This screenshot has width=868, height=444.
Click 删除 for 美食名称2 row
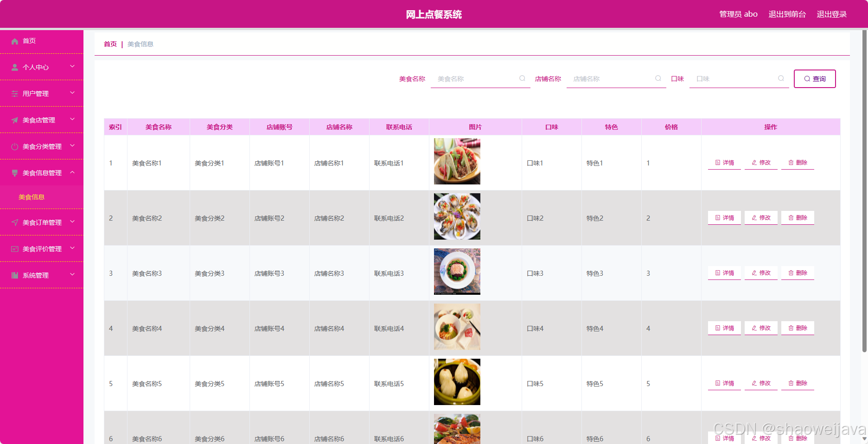click(x=798, y=218)
